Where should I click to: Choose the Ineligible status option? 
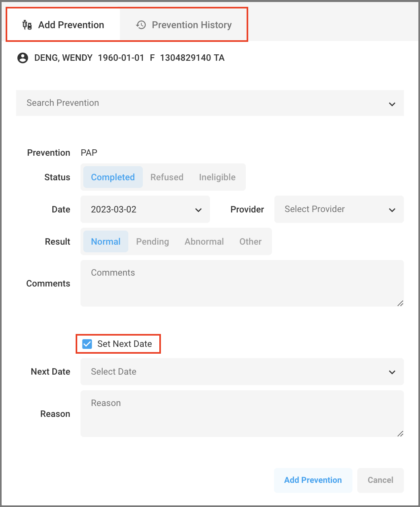tap(217, 177)
